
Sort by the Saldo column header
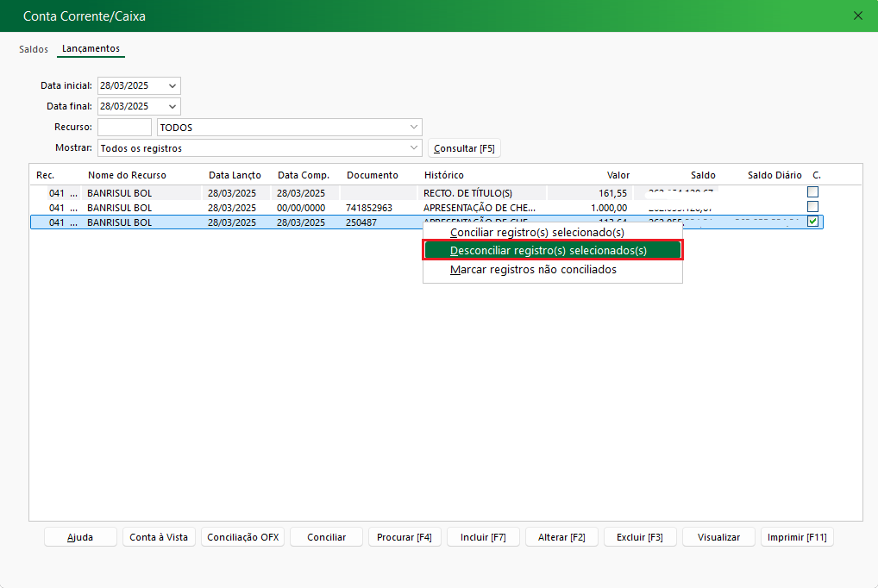point(703,175)
